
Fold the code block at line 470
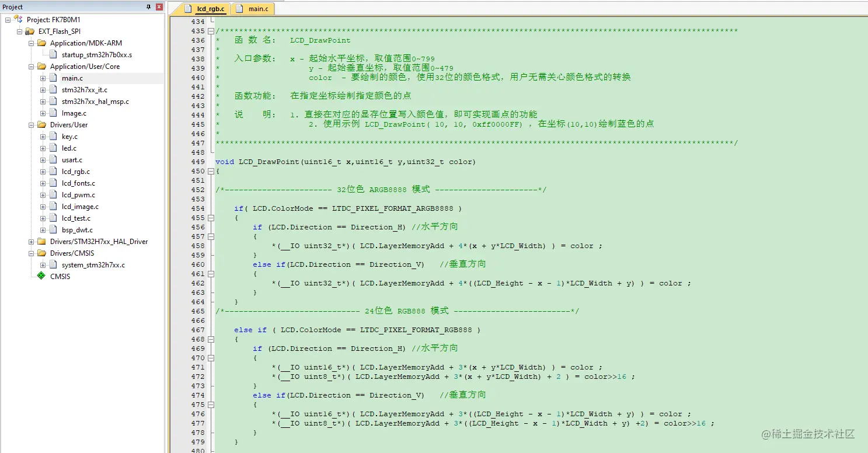[x=211, y=358]
